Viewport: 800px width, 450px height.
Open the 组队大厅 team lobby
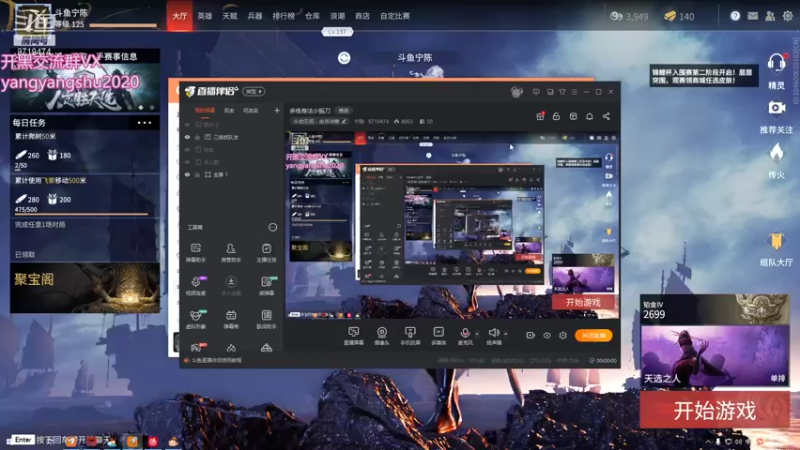pyautogui.click(x=776, y=249)
